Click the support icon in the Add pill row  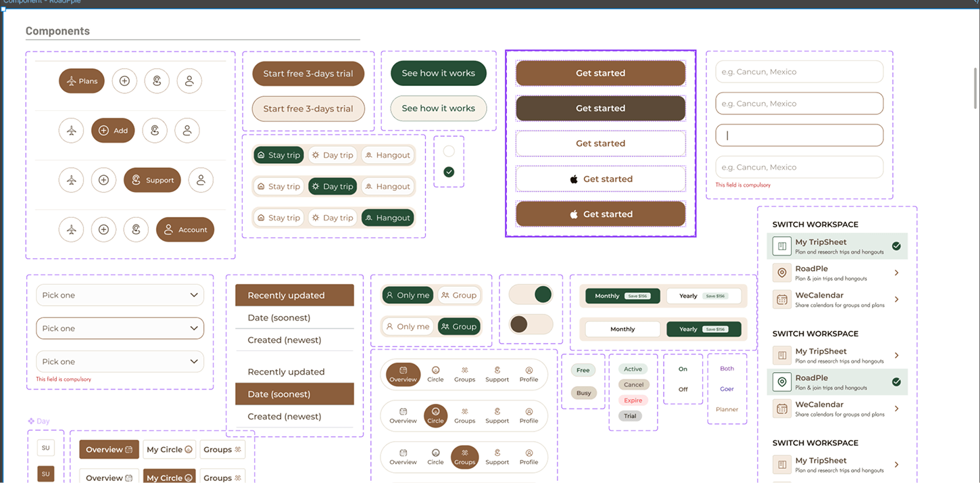pos(155,131)
